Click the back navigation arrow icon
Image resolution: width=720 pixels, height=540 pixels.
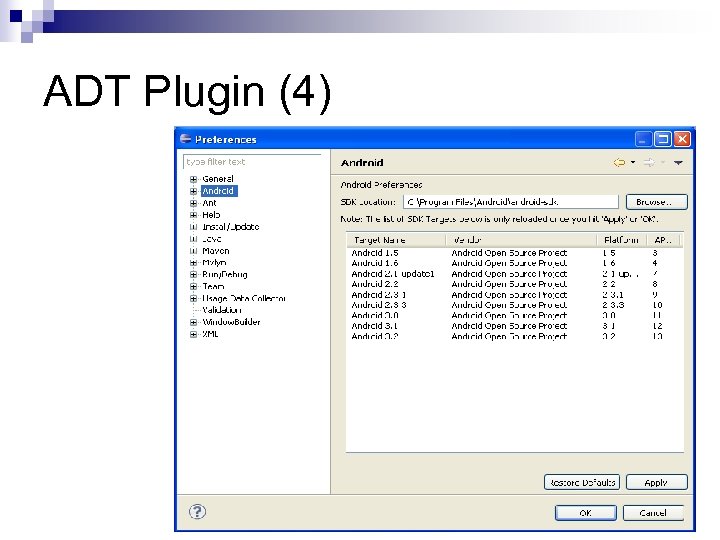[x=619, y=162]
